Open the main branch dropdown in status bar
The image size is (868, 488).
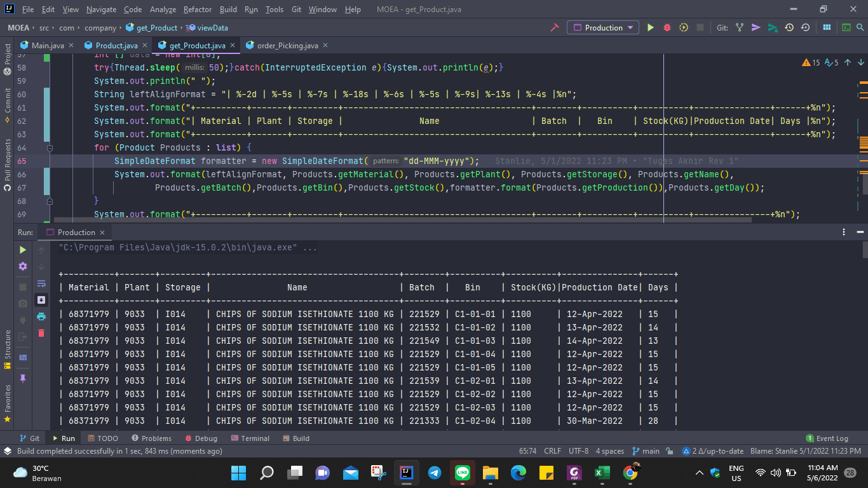(x=646, y=451)
